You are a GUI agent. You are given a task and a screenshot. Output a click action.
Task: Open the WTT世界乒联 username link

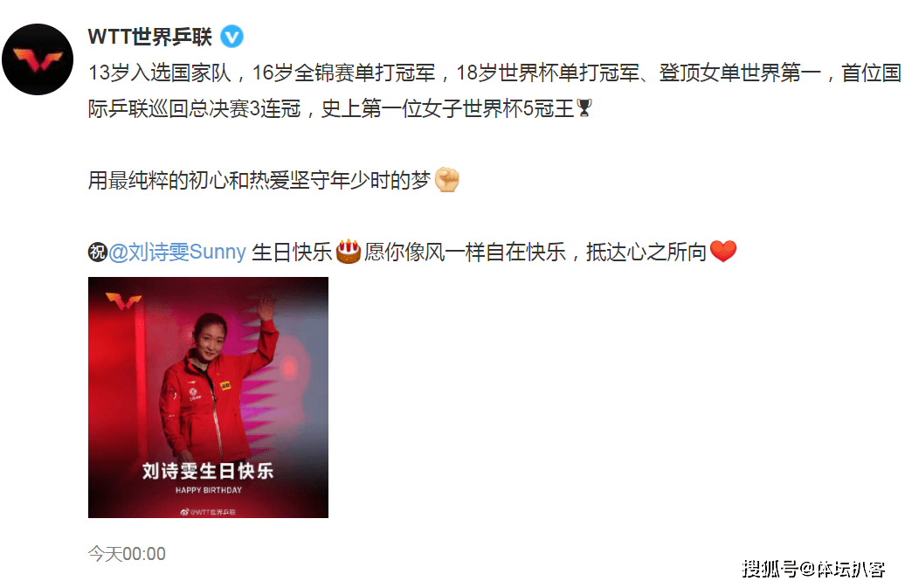pos(150,37)
